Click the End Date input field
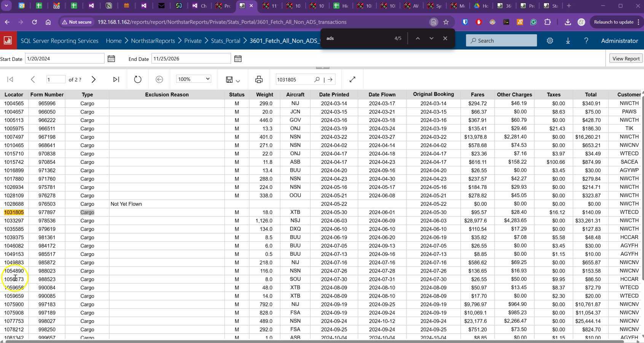This screenshot has height=343, width=644. (x=191, y=59)
